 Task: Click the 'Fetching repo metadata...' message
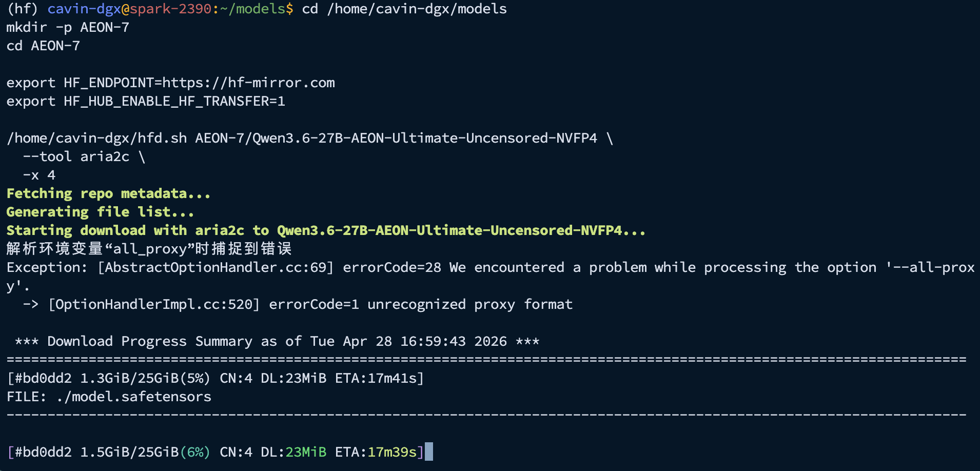(x=109, y=193)
